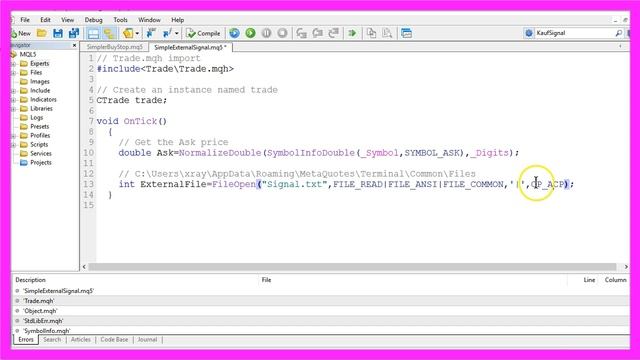The width and height of the screenshot is (640, 360).
Task: Expand the Files folder node
Action: point(14,73)
